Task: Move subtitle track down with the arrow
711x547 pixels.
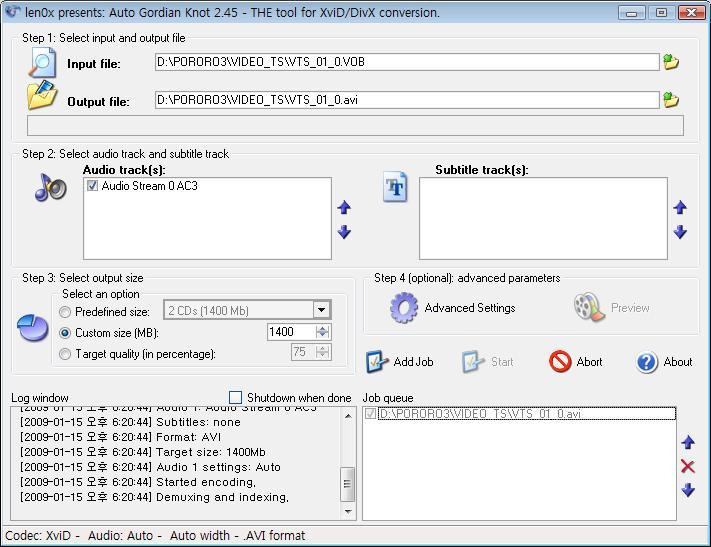Action: click(x=680, y=232)
